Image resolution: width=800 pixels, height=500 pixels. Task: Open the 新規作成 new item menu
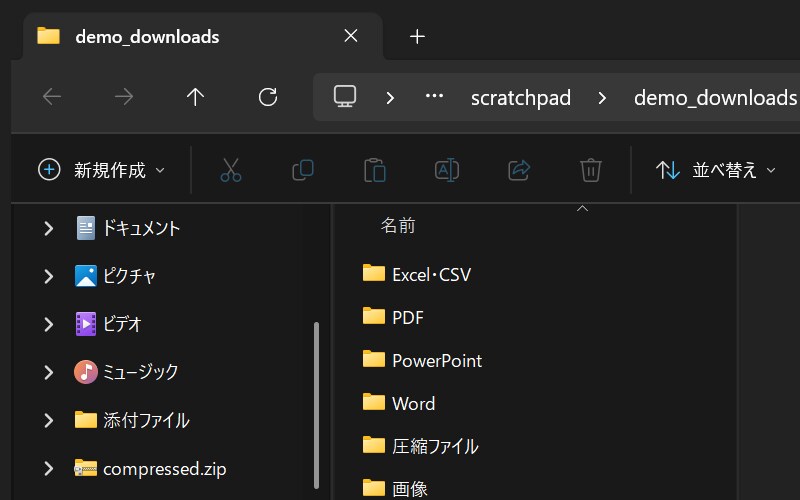102,170
